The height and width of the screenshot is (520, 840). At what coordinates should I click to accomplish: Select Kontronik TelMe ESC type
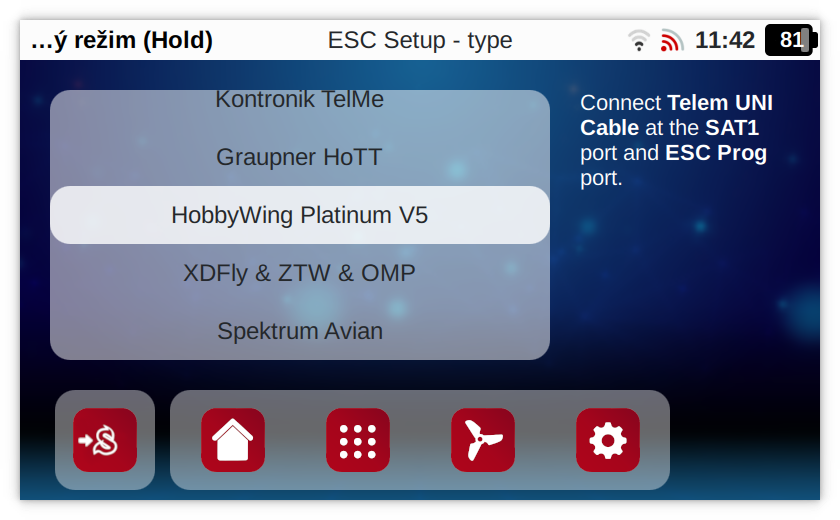[x=299, y=100]
